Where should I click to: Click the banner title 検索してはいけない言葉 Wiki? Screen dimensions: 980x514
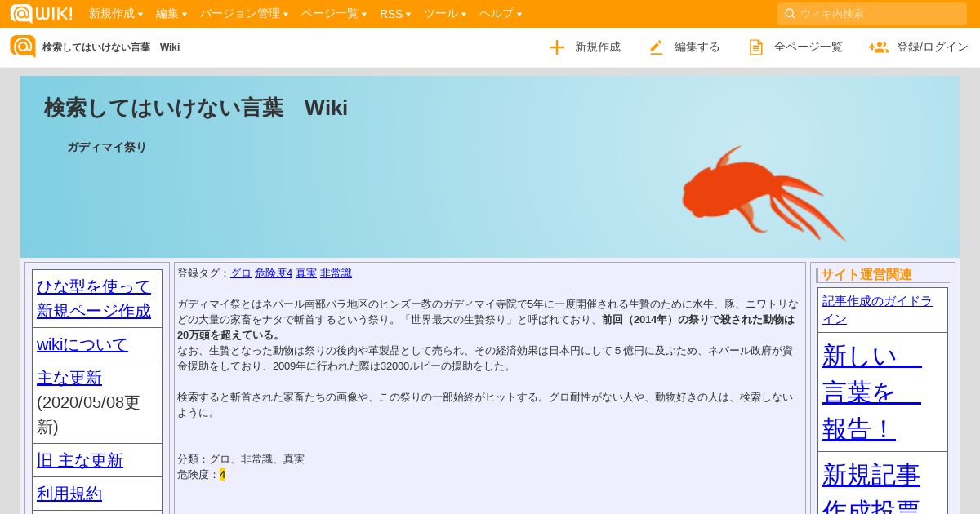point(196,108)
